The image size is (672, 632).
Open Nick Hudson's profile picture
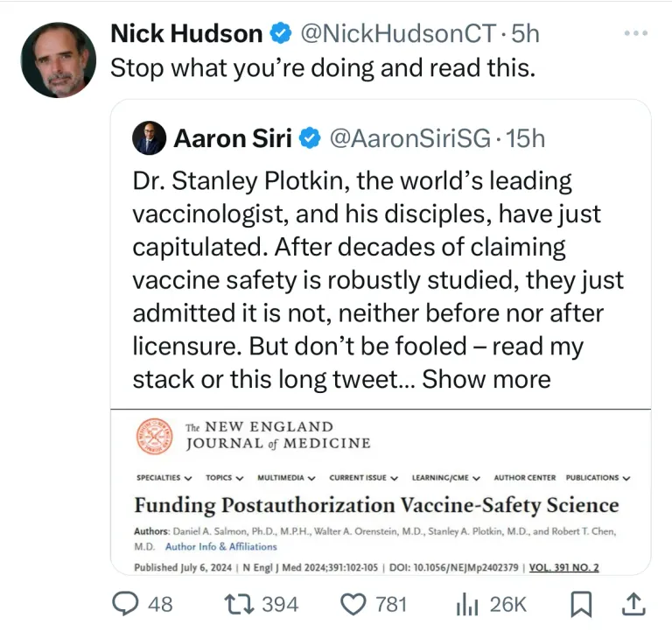pyautogui.click(x=58, y=60)
